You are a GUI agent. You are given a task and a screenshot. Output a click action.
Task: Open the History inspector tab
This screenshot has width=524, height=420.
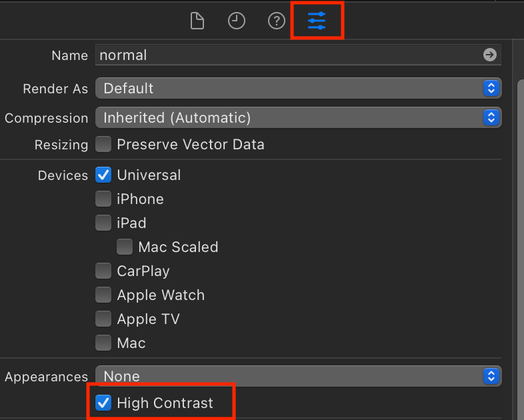(237, 21)
